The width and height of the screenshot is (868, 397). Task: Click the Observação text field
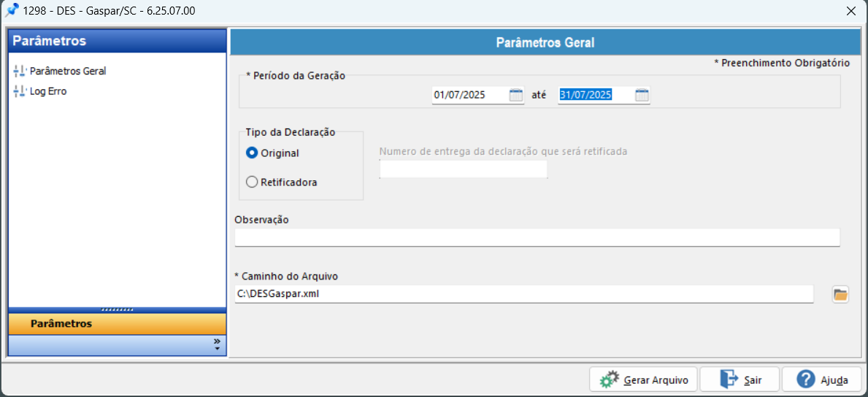(537, 237)
